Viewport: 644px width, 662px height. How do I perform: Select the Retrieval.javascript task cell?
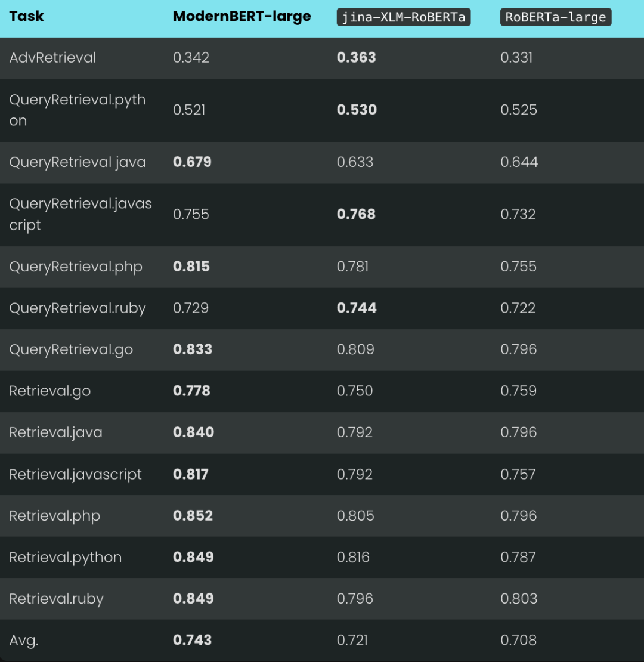click(x=75, y=475)
